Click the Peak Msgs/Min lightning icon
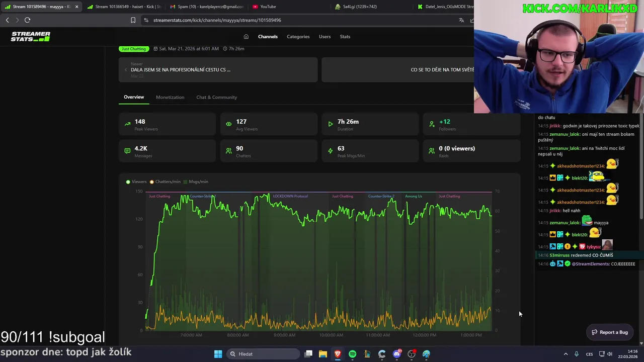 click(331, 150)
